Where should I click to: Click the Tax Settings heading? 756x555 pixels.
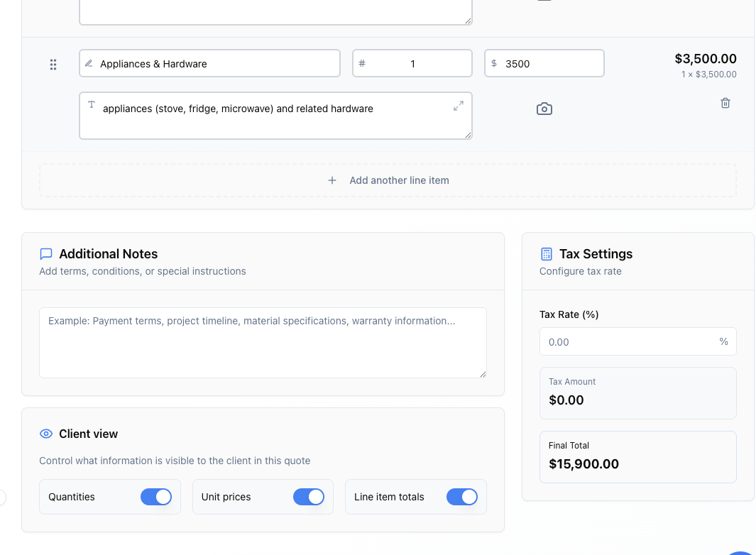click(596, 253)
